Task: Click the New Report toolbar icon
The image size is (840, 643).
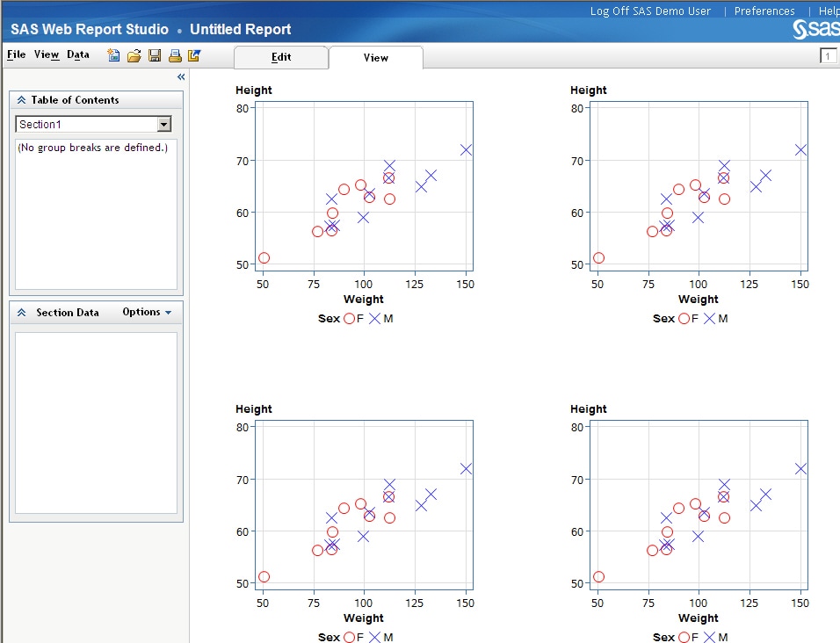Action: 114,55
